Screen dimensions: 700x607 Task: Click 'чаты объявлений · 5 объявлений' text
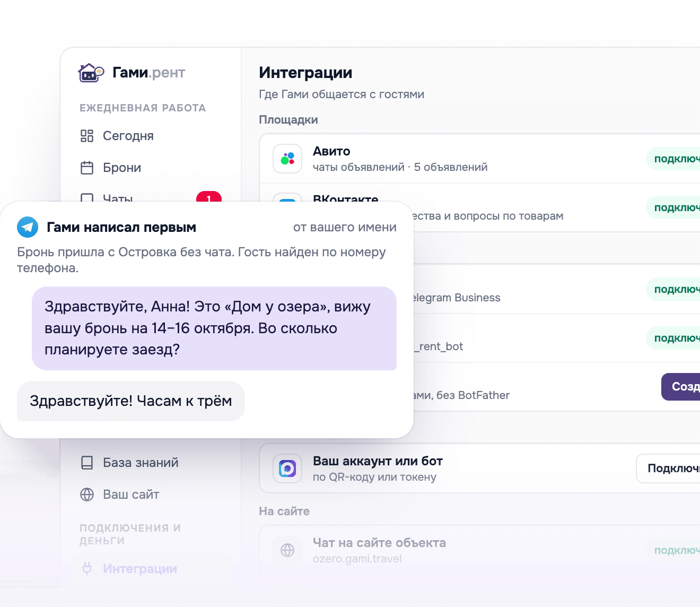[400, 167]
